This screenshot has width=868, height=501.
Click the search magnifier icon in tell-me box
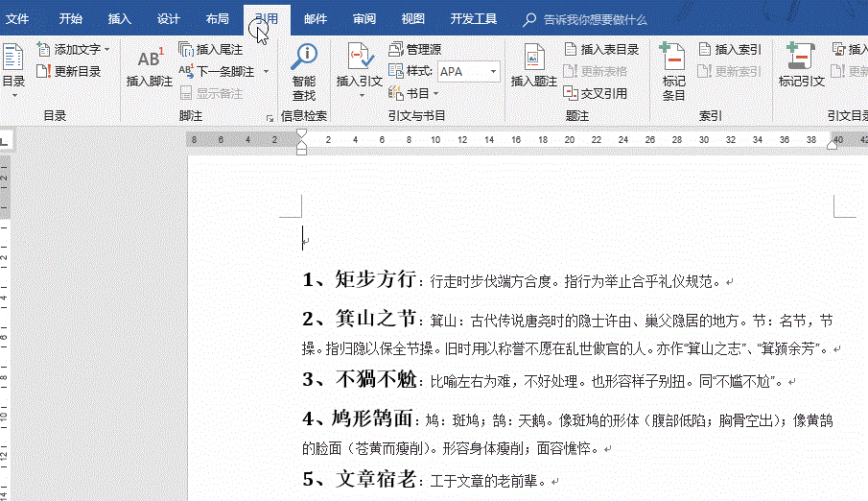(x=529, y=20)
